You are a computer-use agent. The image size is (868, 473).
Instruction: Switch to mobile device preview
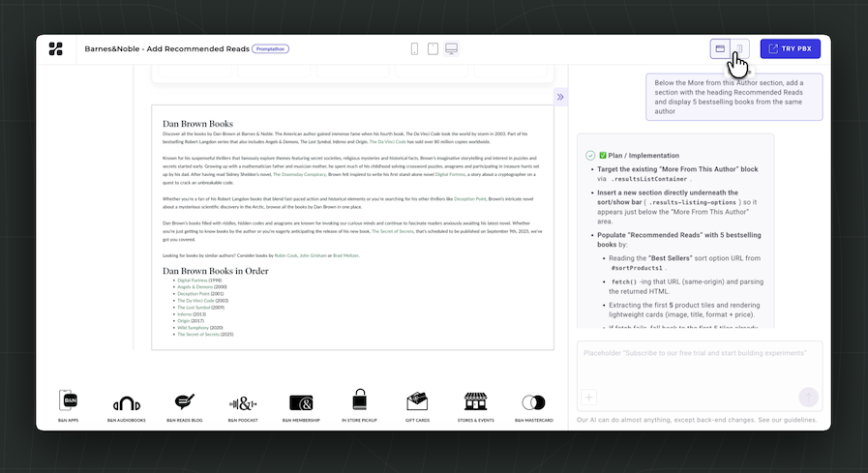[x=414, y=48]
